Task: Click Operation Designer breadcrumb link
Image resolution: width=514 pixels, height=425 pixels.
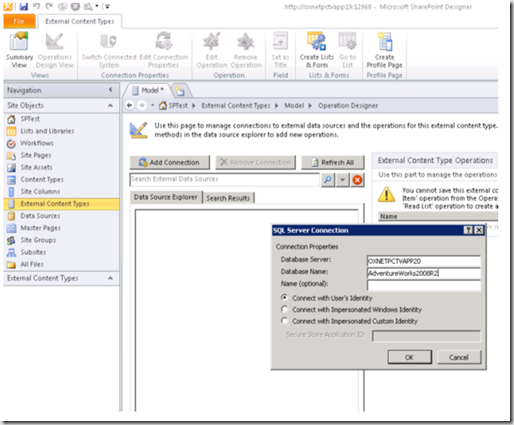Action: [x=348, y=106]
